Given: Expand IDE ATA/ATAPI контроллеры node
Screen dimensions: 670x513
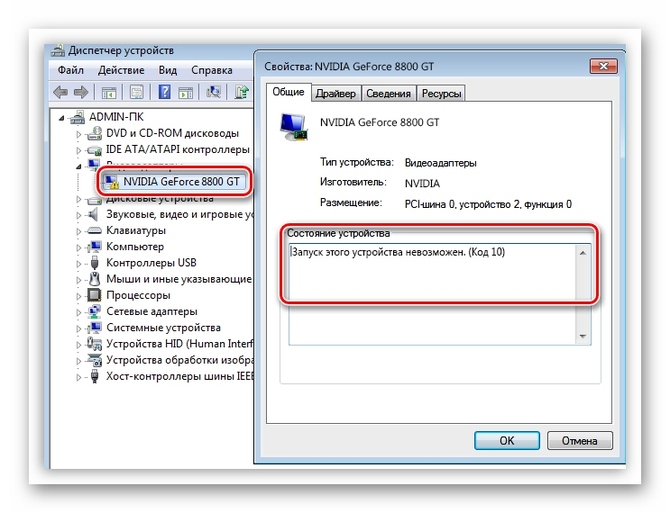Looking at the screenshot, I should coord(79,150).
